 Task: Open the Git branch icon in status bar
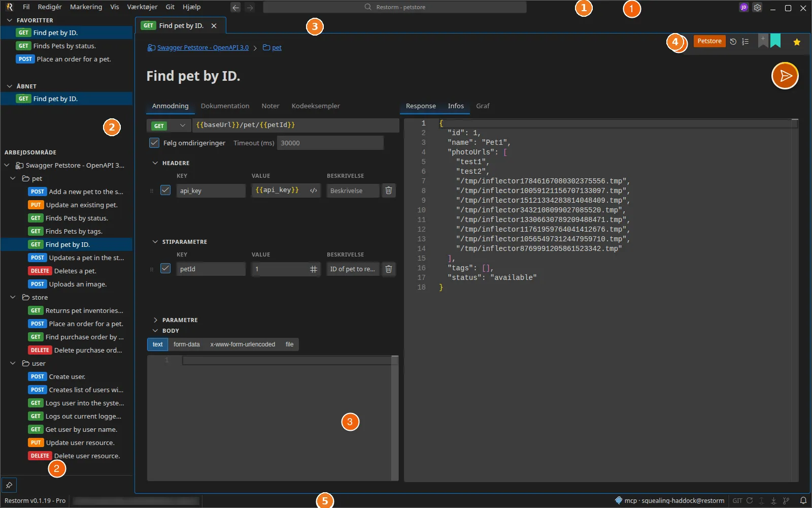pyautogui.click(x=786, y=500)
